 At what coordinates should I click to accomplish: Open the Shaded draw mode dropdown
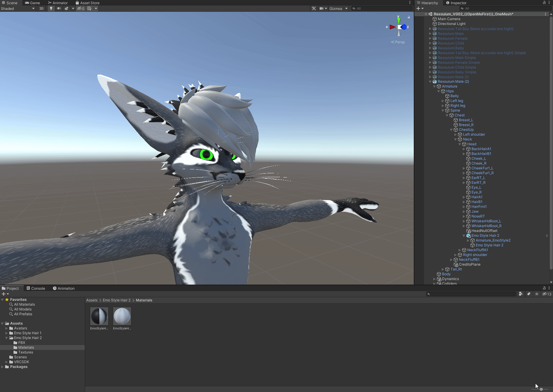[18, 8]
